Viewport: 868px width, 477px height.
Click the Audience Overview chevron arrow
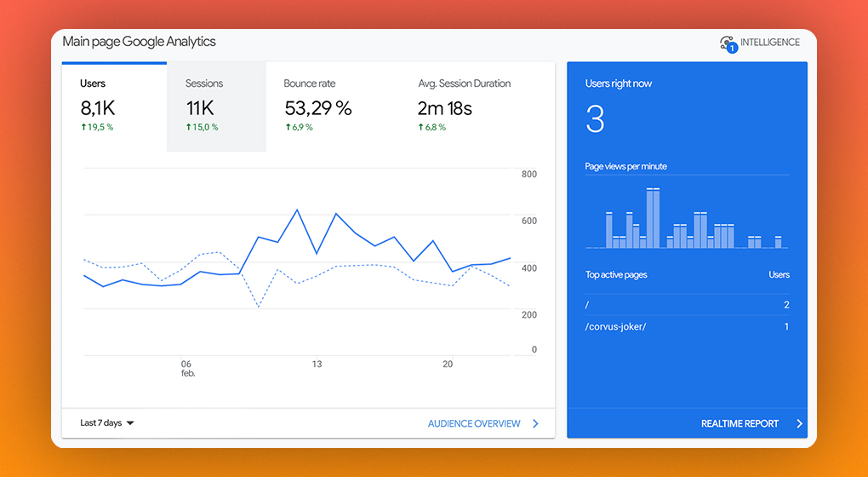[x=535, y=423]
